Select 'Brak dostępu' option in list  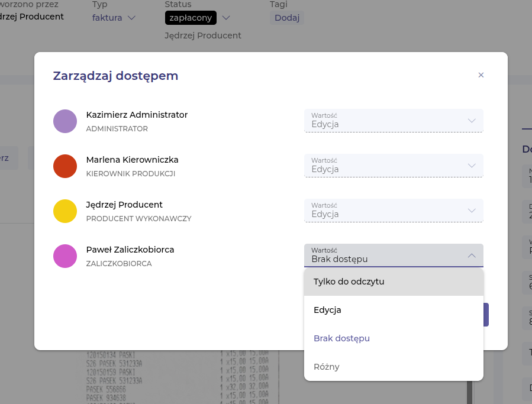(394, 338)
